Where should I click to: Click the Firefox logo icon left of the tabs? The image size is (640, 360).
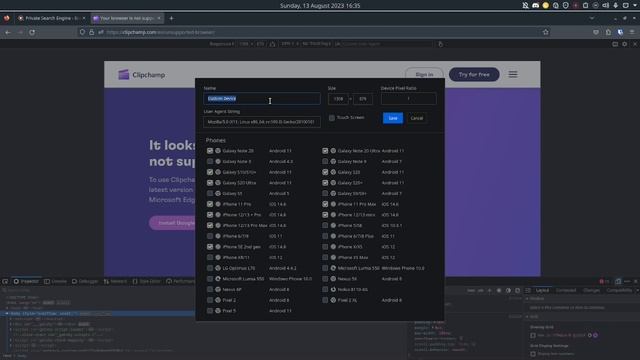7,18
